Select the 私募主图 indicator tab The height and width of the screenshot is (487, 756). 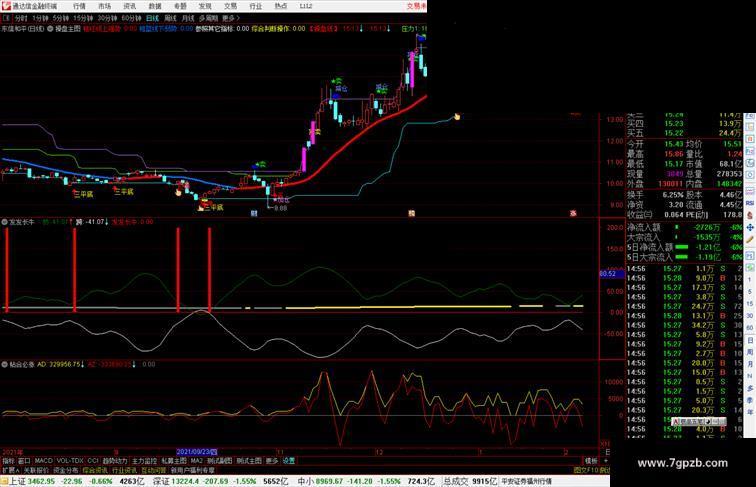coord(174,461)
